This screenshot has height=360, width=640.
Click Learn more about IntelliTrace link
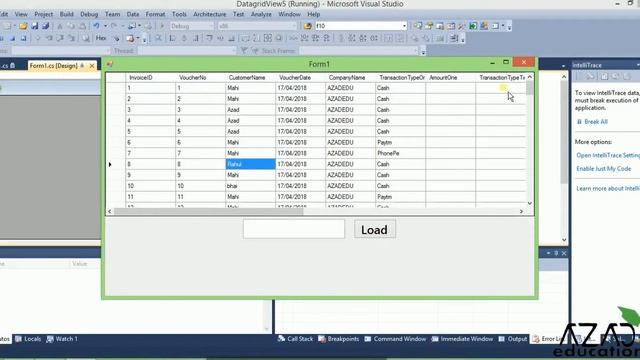click(608, 189)
